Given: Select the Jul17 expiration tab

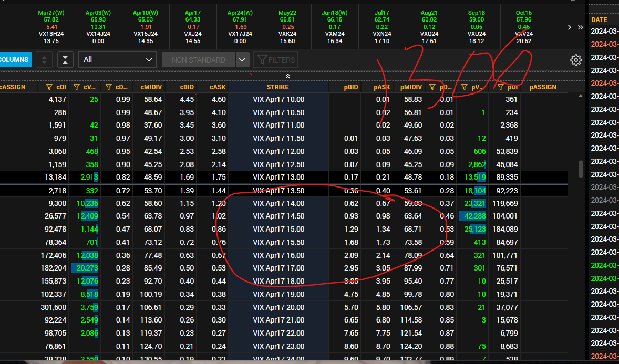Looking at the screenshot, I should click(381, 27).
